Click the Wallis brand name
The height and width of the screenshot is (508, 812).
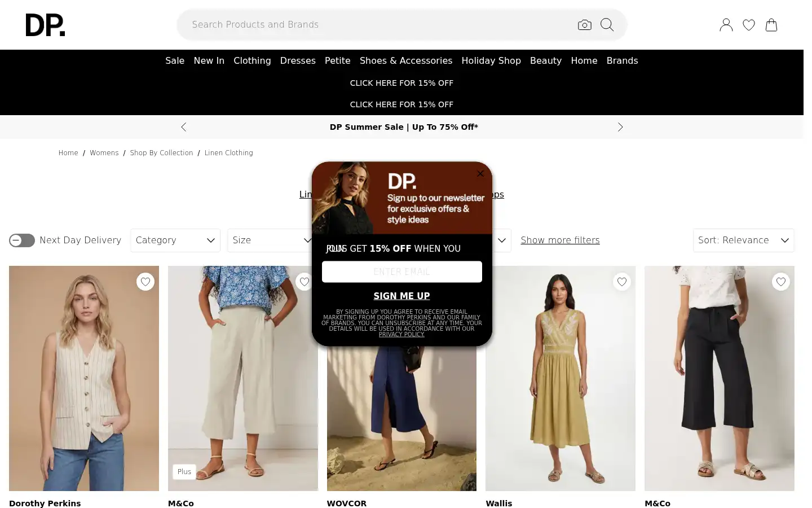coord(499,503)
